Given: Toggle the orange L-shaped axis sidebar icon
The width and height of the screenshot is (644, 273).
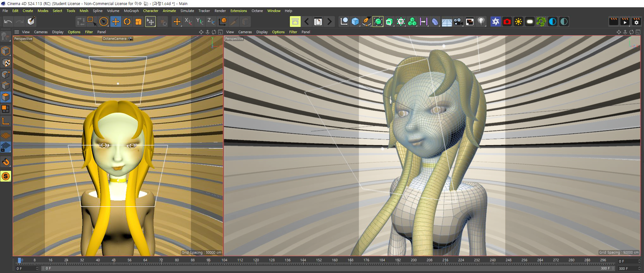Looking at the screenshot, I should click(x=6, y=121).
